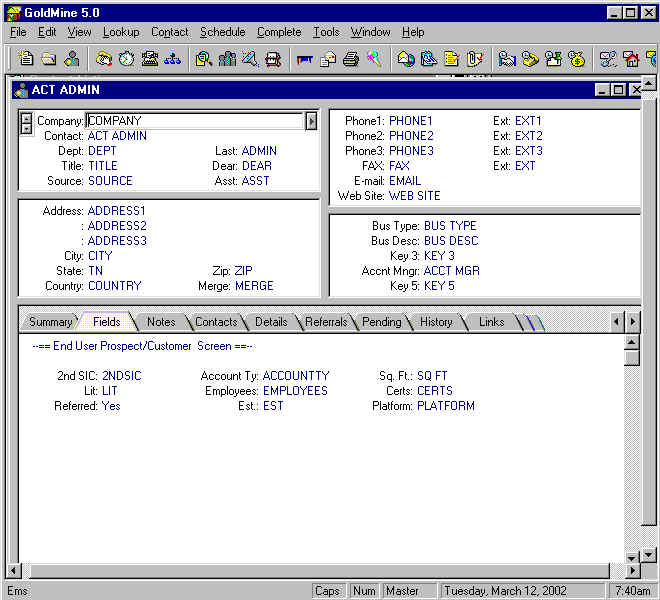The image size is (660, 600).
Task: Click the State value TN
Action: point(96,271)
